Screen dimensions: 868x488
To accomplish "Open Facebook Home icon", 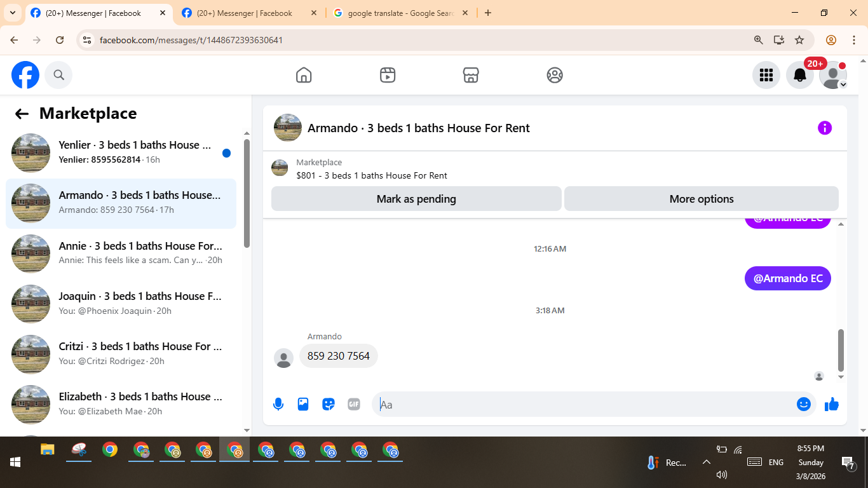I will [304, 75].
